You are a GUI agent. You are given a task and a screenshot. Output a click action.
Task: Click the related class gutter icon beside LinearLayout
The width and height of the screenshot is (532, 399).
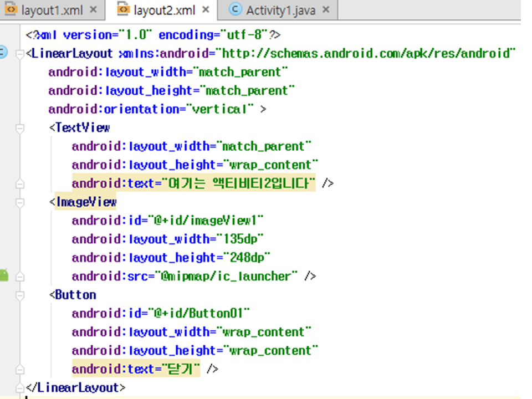tap(3, 53)
